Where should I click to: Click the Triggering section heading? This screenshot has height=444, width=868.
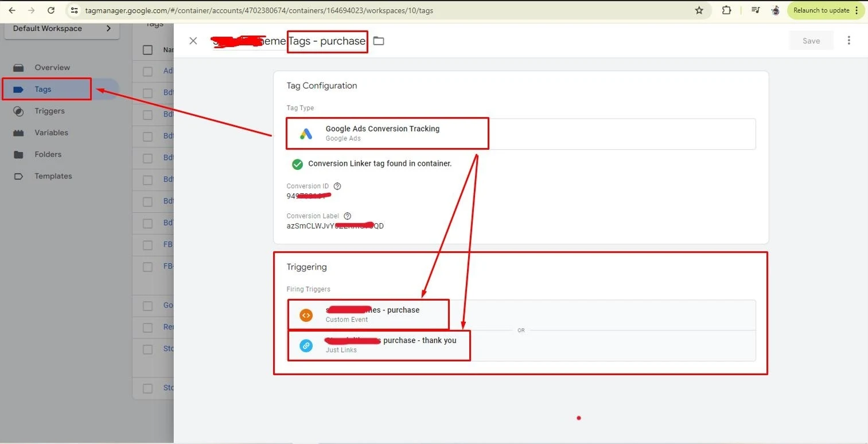click(307, 267)
